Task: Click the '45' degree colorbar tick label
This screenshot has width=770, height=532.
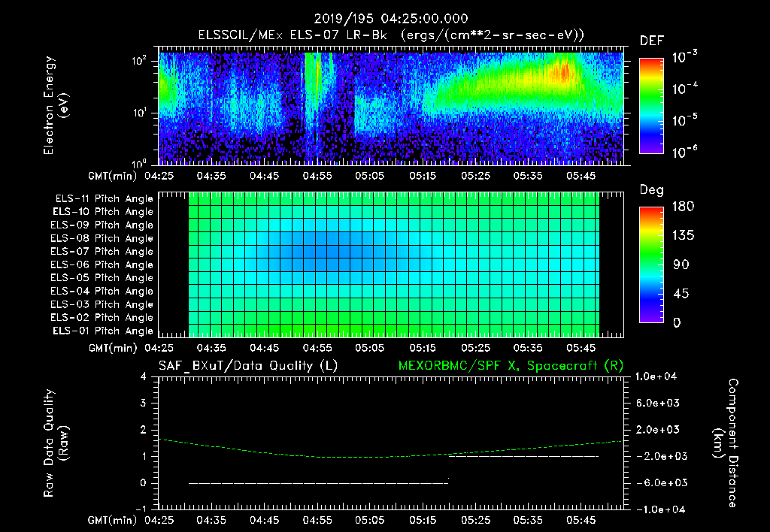Action: click(680, 294)
